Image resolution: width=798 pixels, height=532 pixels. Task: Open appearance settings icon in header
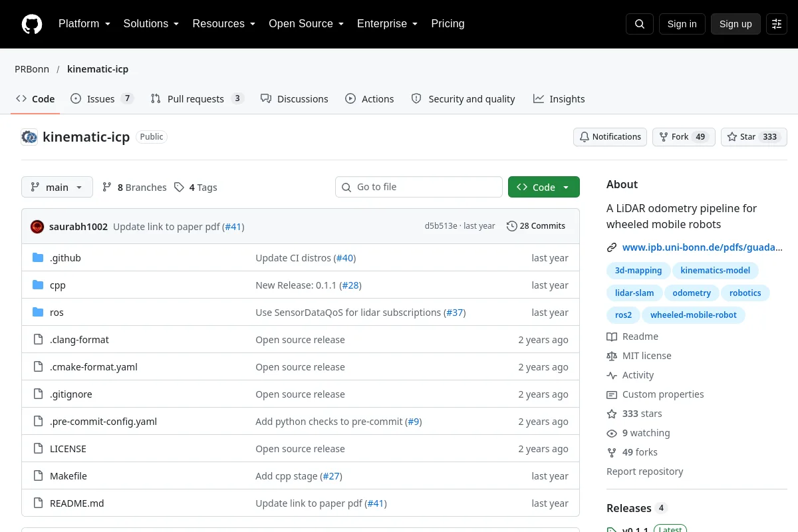[777, 24]
